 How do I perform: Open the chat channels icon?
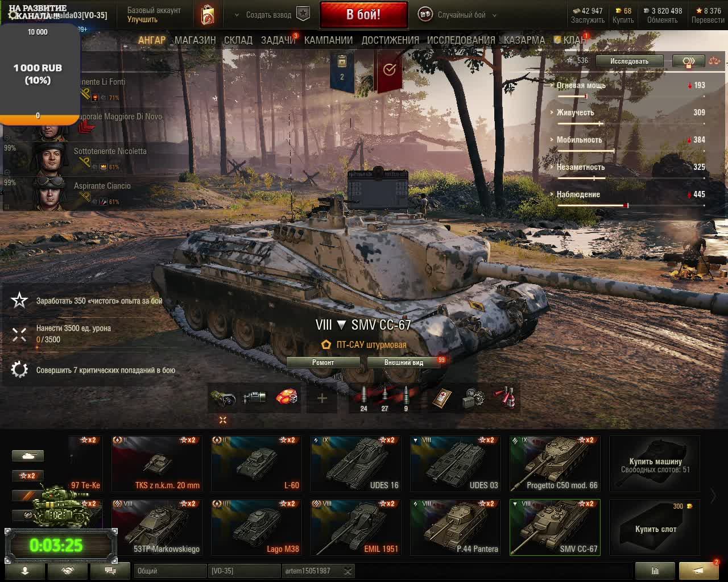(x=110, y=571)
